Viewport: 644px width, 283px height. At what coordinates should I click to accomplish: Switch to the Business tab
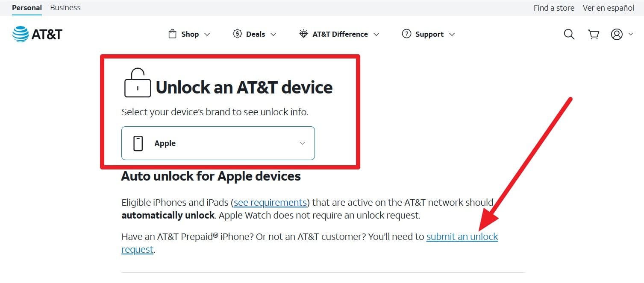coord(65,7)
